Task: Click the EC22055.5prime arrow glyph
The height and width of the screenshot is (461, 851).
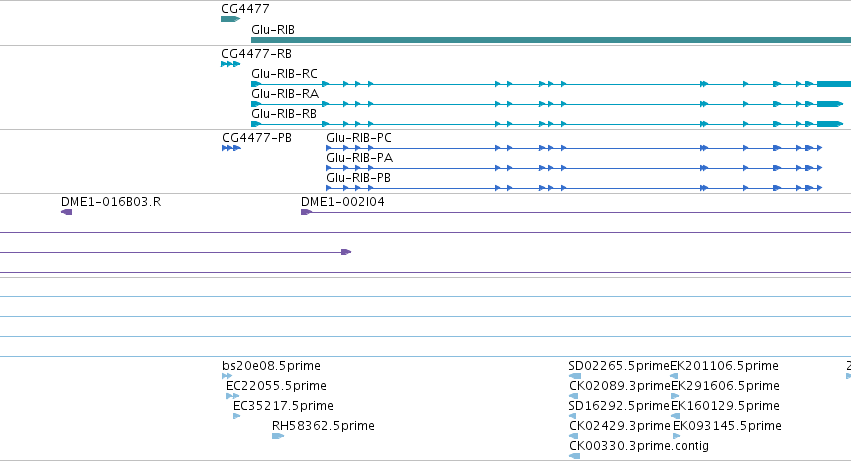Action: click(232, 396)
